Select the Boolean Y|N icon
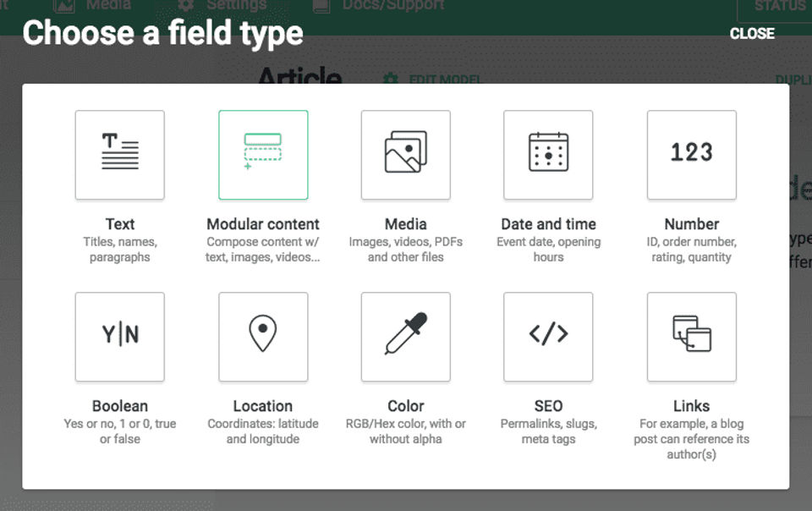Screen dimensions: 812x511 pos(119,337)
